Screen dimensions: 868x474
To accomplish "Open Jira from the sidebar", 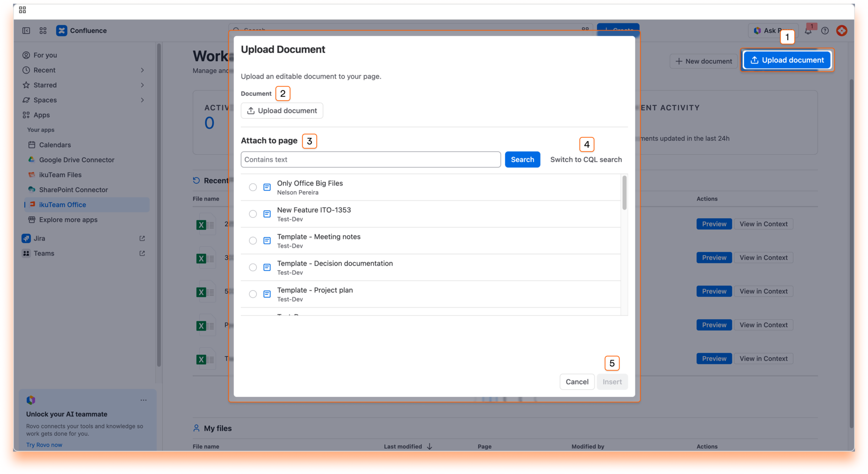I will coord(39,238).
